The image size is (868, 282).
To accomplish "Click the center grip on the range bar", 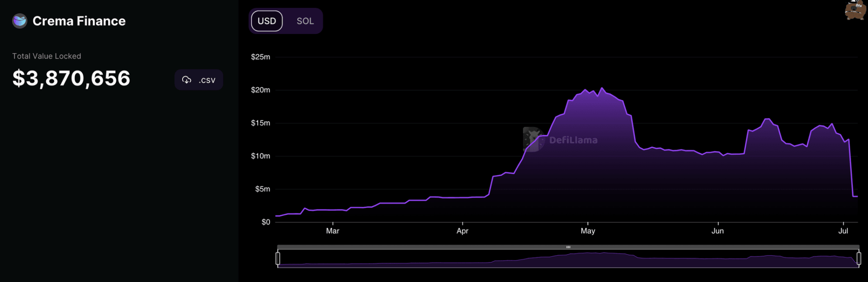I will pyautogui.click(x=568, y=247).
